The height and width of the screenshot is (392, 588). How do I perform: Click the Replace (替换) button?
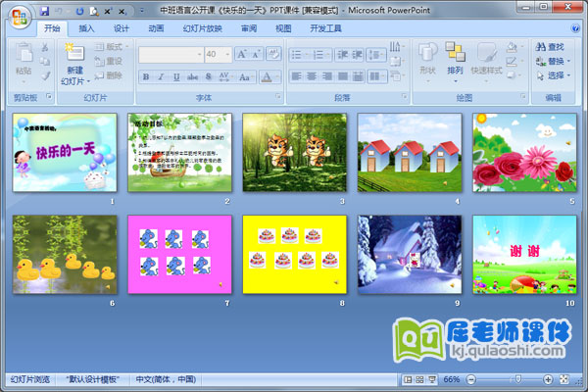[555, 60]
